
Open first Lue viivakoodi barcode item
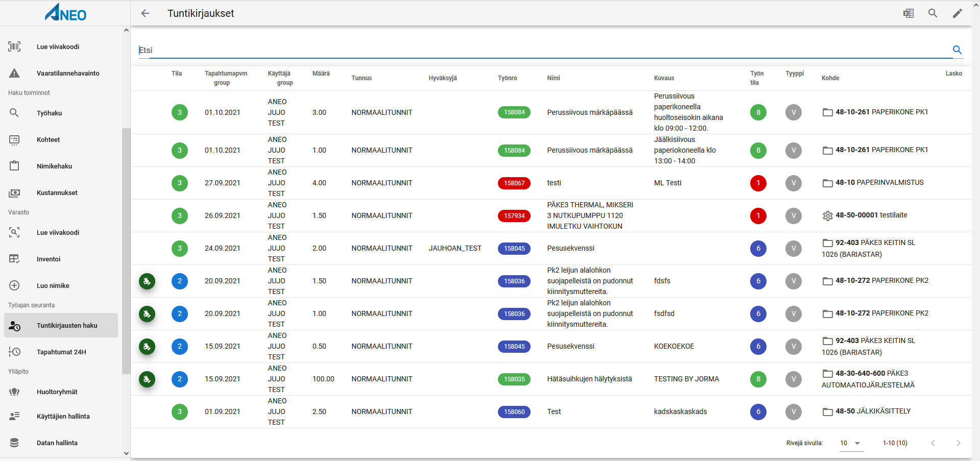[61, 46]
